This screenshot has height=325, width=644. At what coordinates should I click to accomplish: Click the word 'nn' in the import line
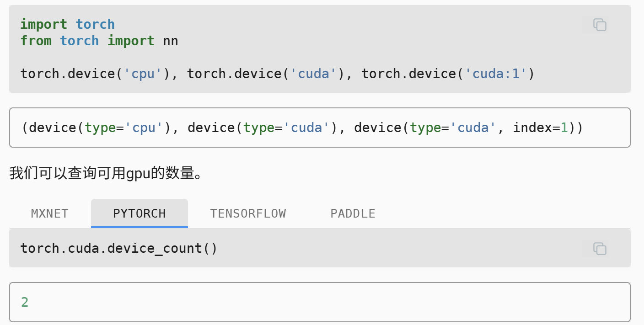tap(171, 41)
